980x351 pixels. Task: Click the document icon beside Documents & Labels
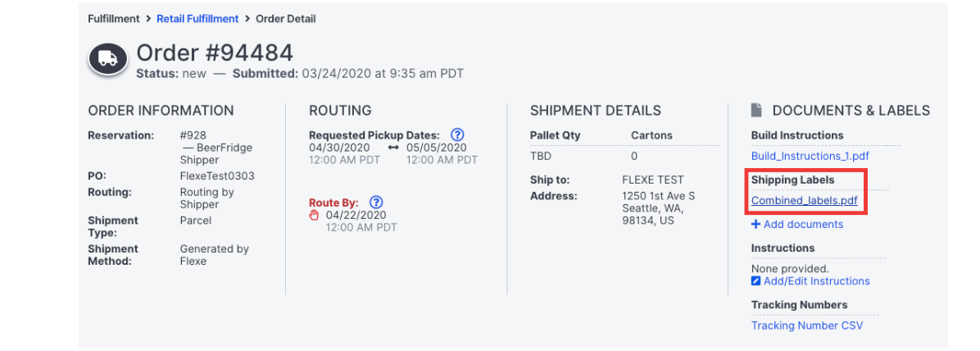tap(757, 110)
